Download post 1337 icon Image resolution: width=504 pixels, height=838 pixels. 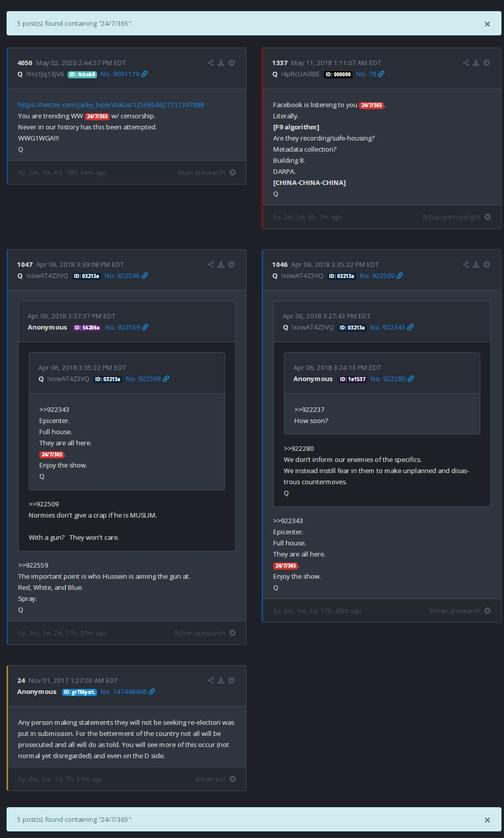(476, 63)
